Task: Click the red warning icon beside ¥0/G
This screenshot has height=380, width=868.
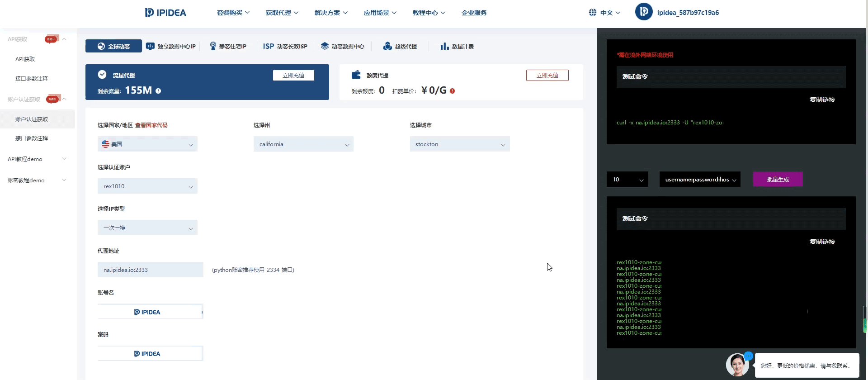Action: click(452, 91)
